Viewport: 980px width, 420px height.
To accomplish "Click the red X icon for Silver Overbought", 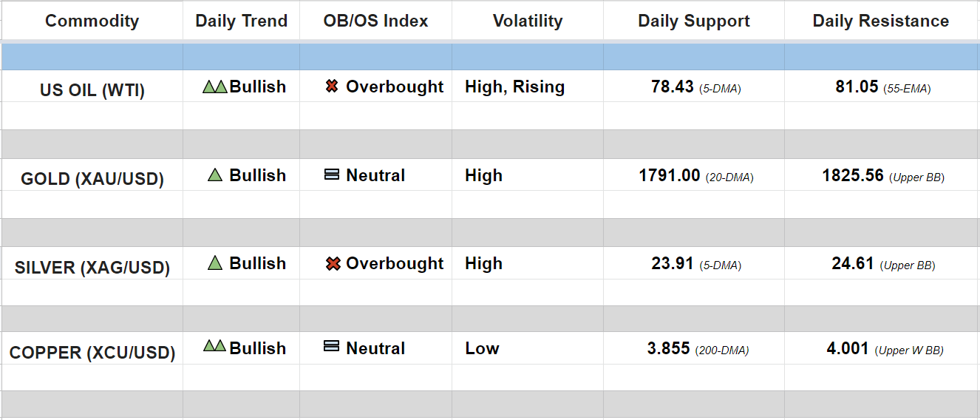I will pos(333,263).
